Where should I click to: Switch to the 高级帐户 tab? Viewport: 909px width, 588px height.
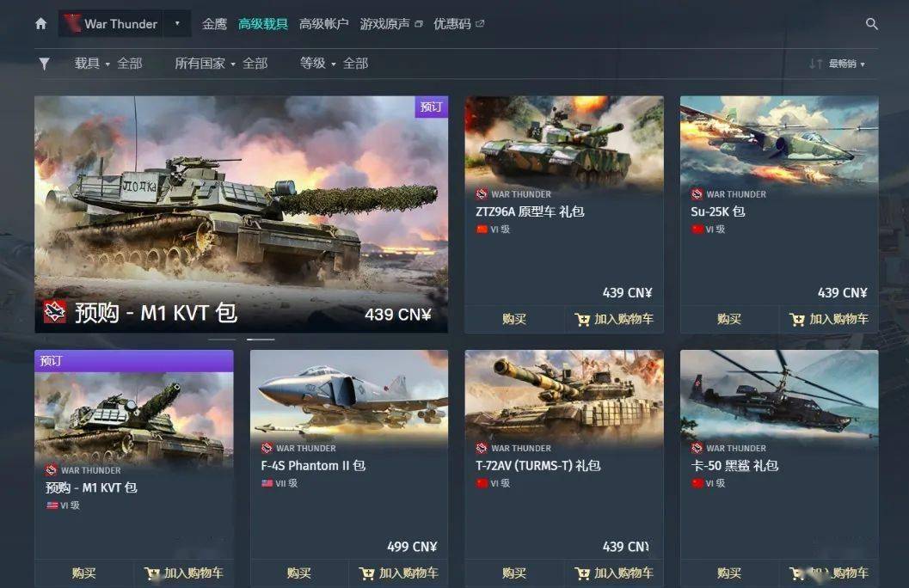(323, 24)
